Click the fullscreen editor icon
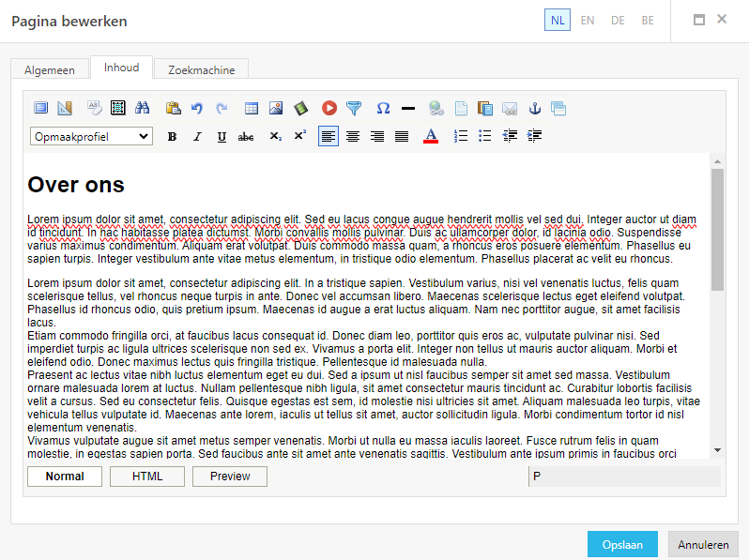The image size is (749, 560). coord(41,108)
